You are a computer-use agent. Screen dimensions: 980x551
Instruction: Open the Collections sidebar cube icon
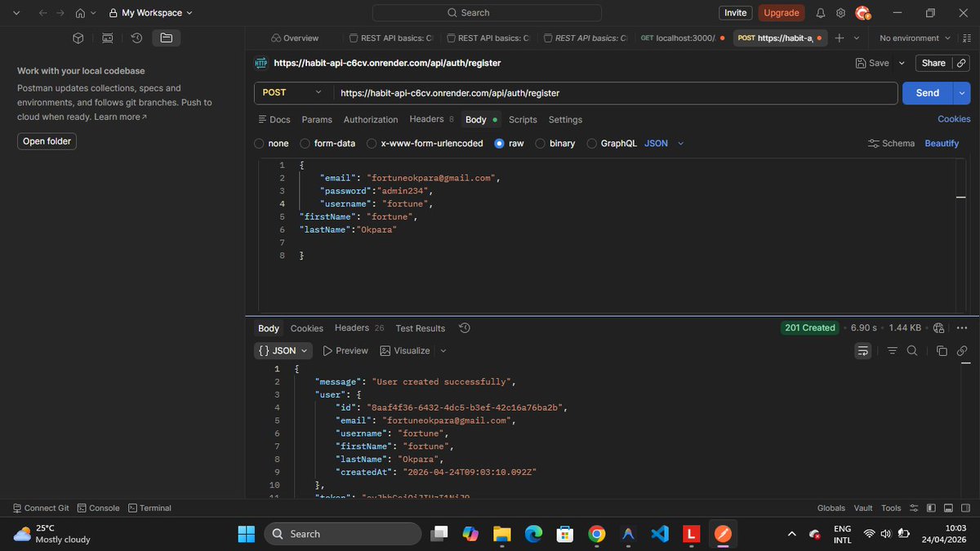[x=78, y=38]
